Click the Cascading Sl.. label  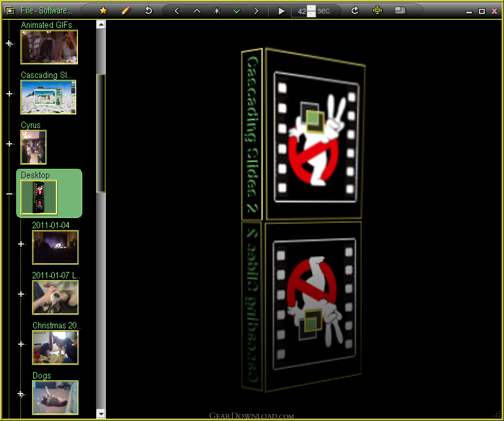tap(46, 75)
